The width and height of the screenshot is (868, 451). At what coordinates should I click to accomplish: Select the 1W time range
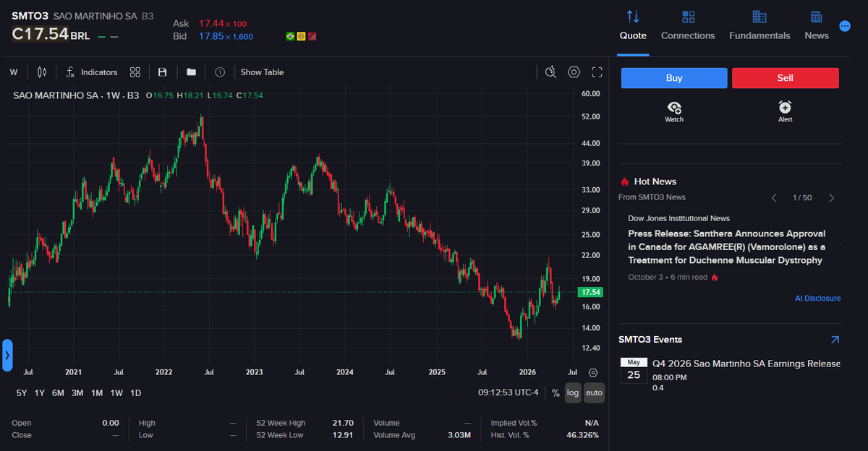tap(116, 393)
